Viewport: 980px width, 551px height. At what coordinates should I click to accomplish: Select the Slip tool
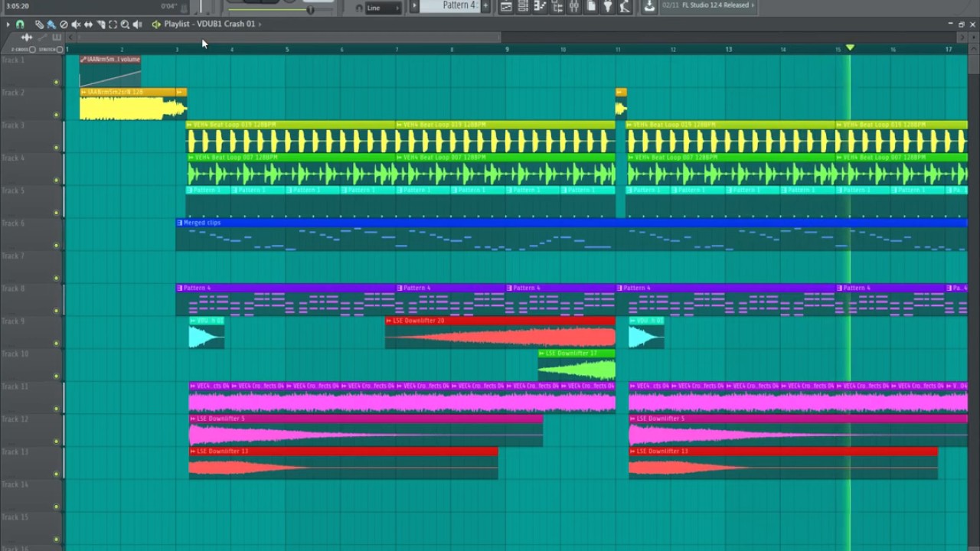coord(88,24)
